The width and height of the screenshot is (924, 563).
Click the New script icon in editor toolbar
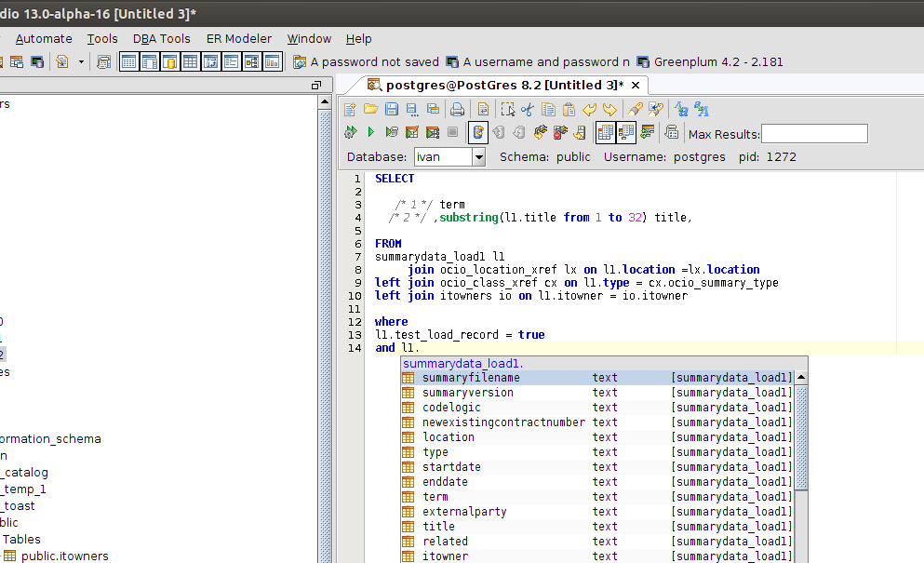click(x=351, y=110)
